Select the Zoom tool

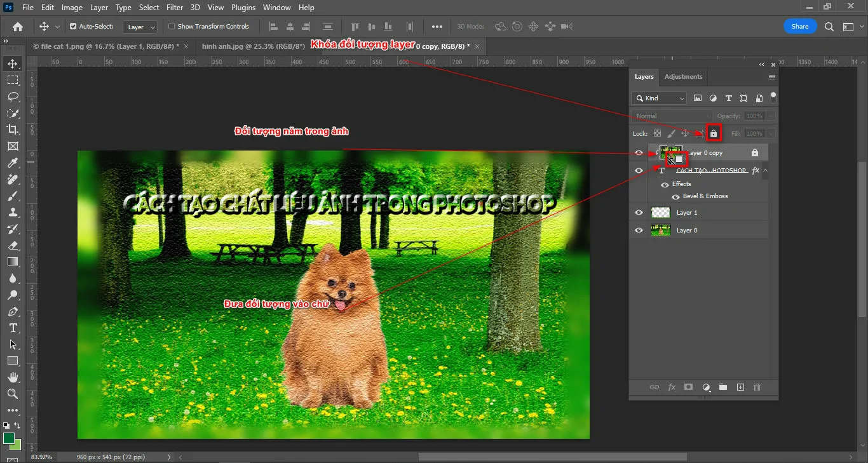(x=12, y=394)
